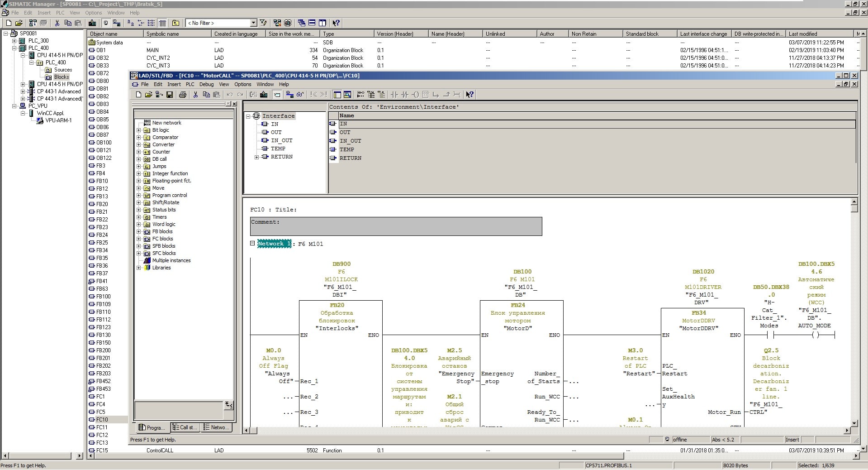
Task: Expand the Timers category
Action: 139,217
